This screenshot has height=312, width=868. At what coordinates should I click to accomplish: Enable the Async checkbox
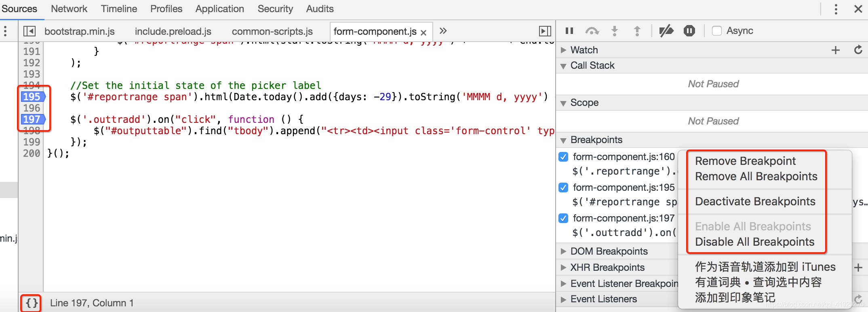pyautogui.click(x=717, y=31)
